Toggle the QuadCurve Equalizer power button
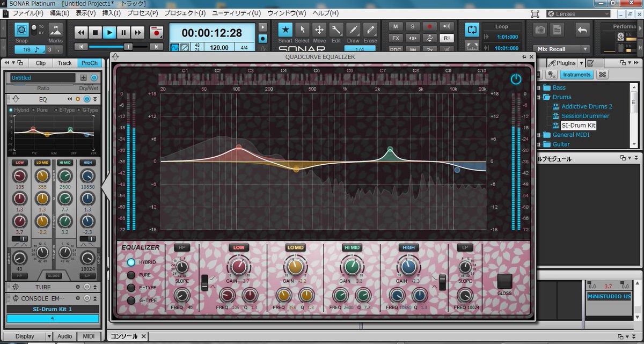Screen dimensions: 644x344 pyautogui.click(x=516, y=79)
